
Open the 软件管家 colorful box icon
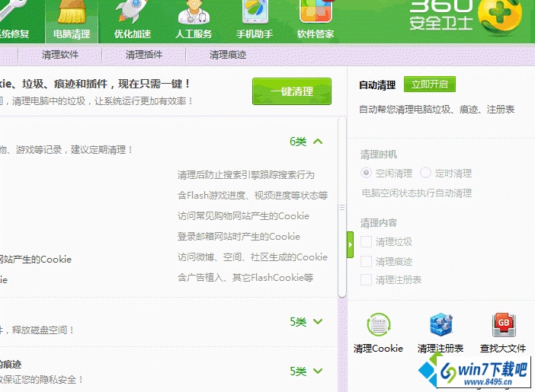(x=316, y=12)
